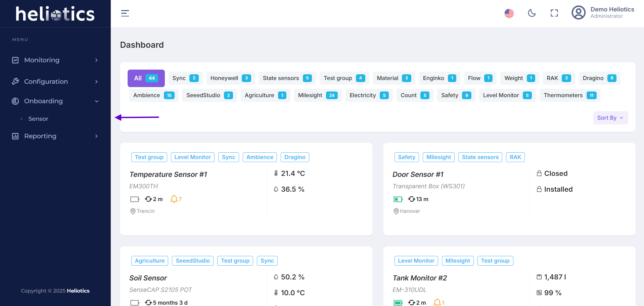
Task: Click the Onboarding circular icon
Action: (15, 101)
